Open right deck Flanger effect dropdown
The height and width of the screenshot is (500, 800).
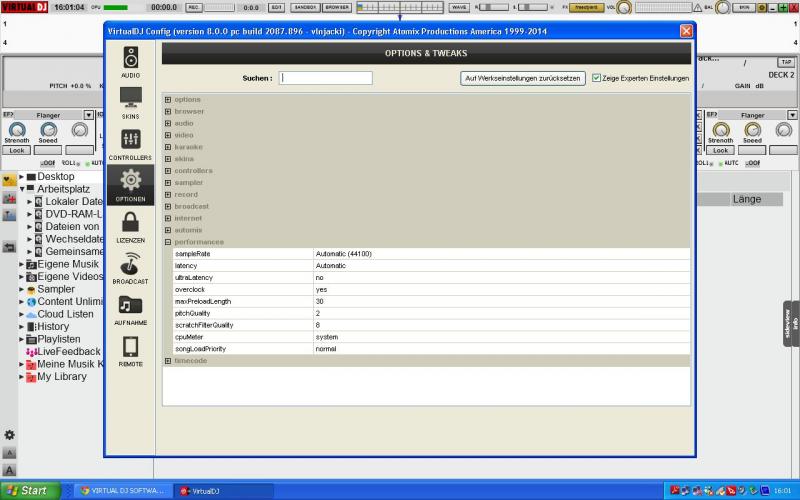tap(792, 115)
